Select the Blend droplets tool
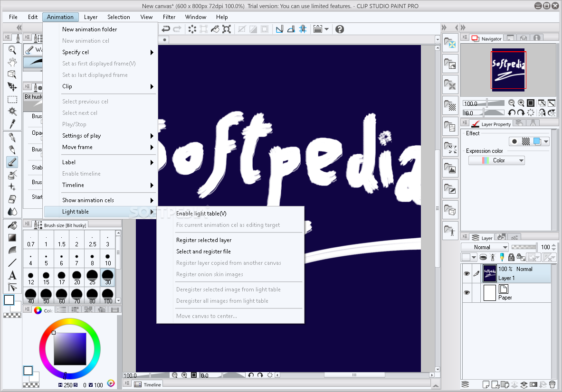This screenshot has width=562, height=392. (12, 211)
